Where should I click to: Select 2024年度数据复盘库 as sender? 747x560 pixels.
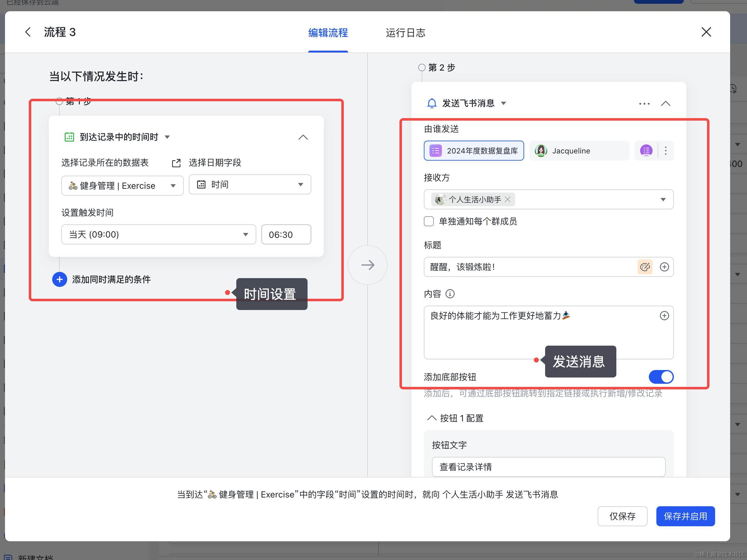(474, 151)
